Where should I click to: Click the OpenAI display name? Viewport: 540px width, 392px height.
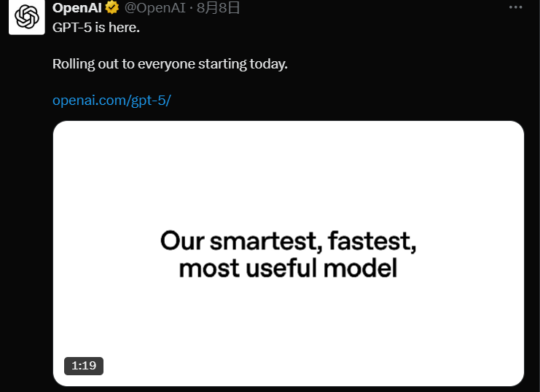tap(77, 7)
